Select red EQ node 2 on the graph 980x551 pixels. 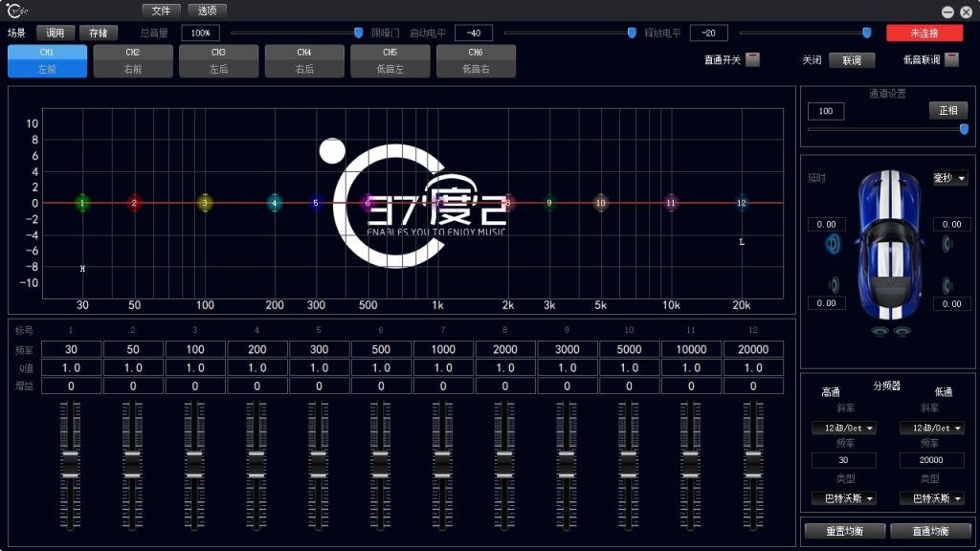[134, 203]
